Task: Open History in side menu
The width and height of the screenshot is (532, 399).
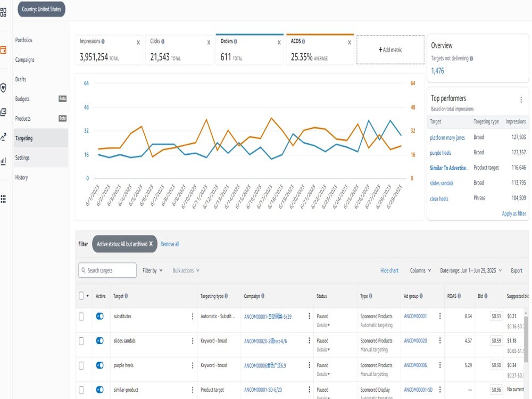Action: (x=21, y=178)
